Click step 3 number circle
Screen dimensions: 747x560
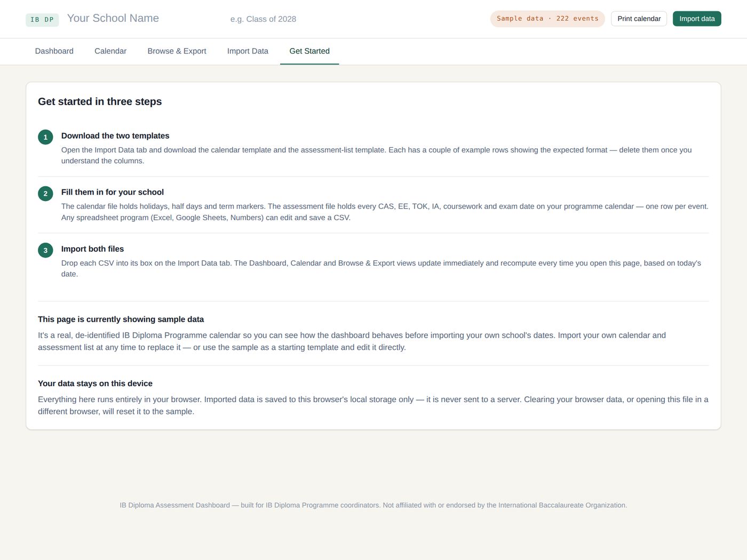45,250
